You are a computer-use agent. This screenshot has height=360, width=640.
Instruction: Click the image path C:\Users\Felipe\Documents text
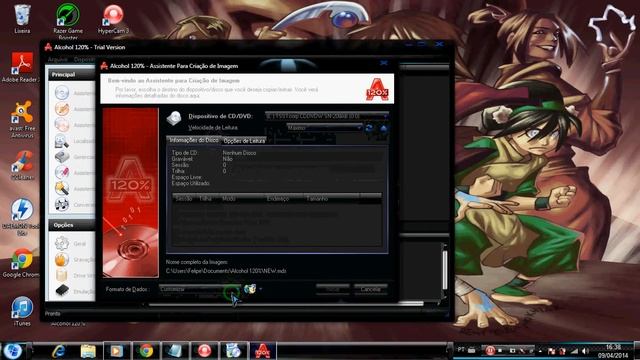226,271
